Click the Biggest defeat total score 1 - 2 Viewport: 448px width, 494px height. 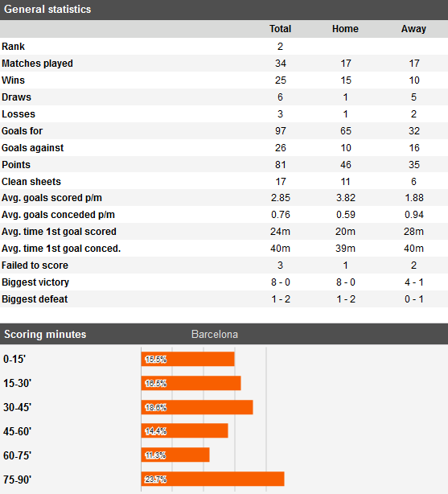pos(281,299)
